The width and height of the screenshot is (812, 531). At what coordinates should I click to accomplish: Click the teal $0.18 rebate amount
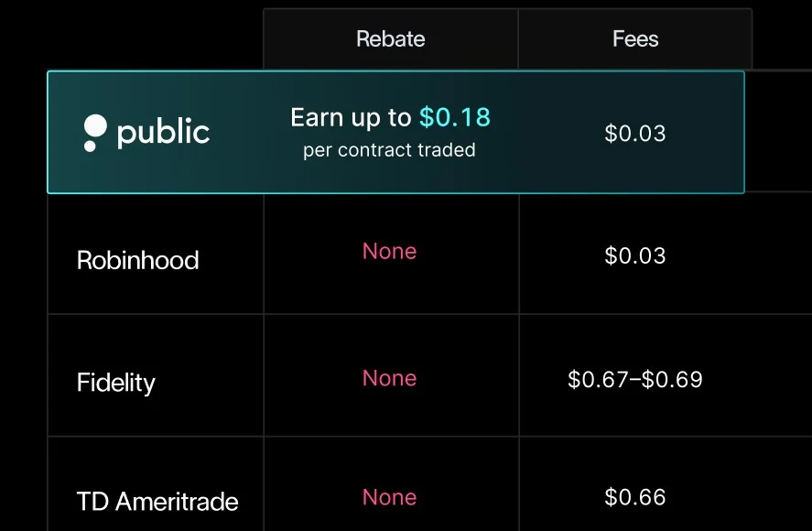(x=455, y=117)
